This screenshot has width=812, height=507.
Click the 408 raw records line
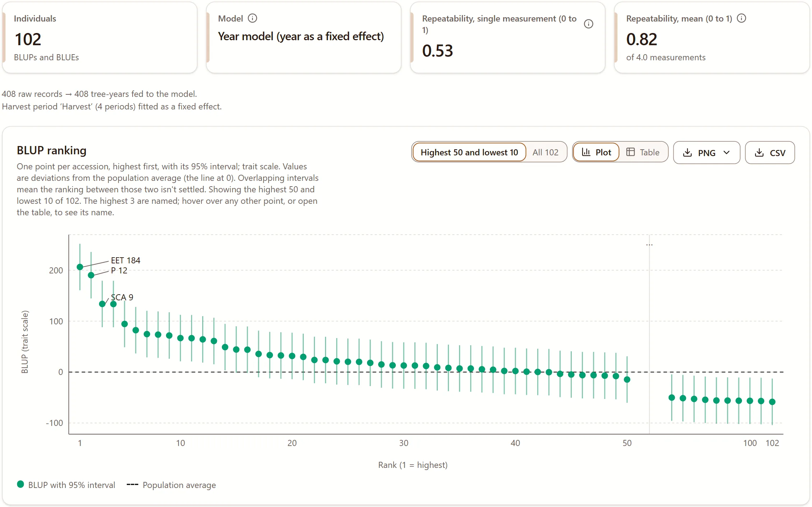coord(99,94)
